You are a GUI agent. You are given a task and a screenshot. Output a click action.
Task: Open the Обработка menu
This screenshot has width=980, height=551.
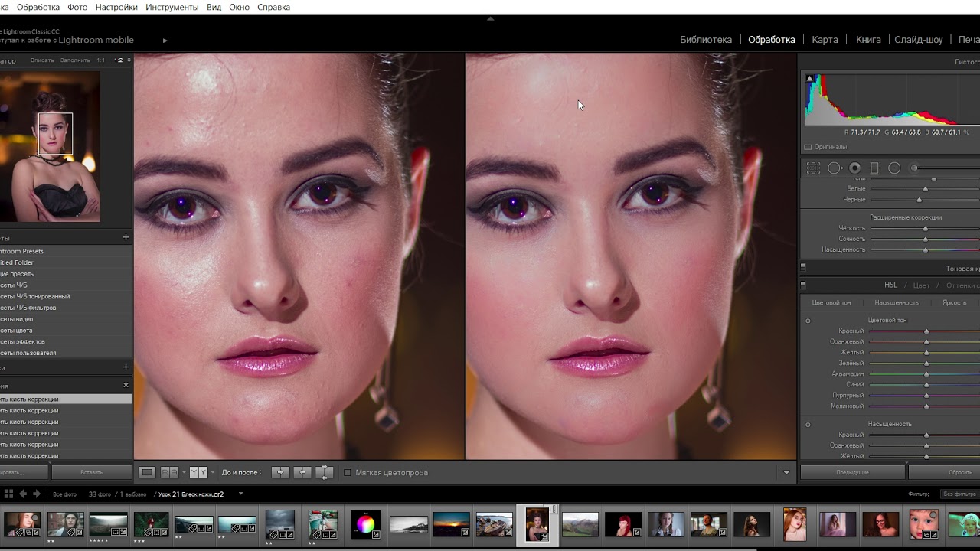[38, 7]
